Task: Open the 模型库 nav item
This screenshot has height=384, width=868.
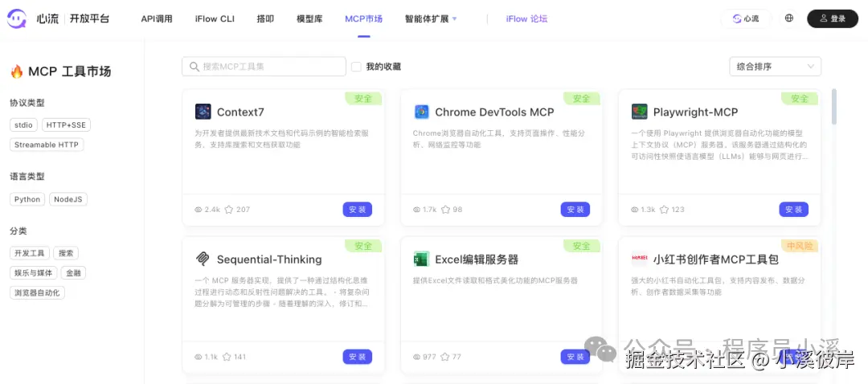Action: coord(309,18)
